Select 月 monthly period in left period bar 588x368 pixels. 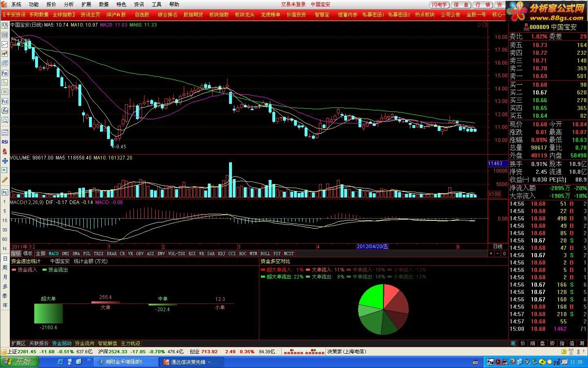[5, 277]
